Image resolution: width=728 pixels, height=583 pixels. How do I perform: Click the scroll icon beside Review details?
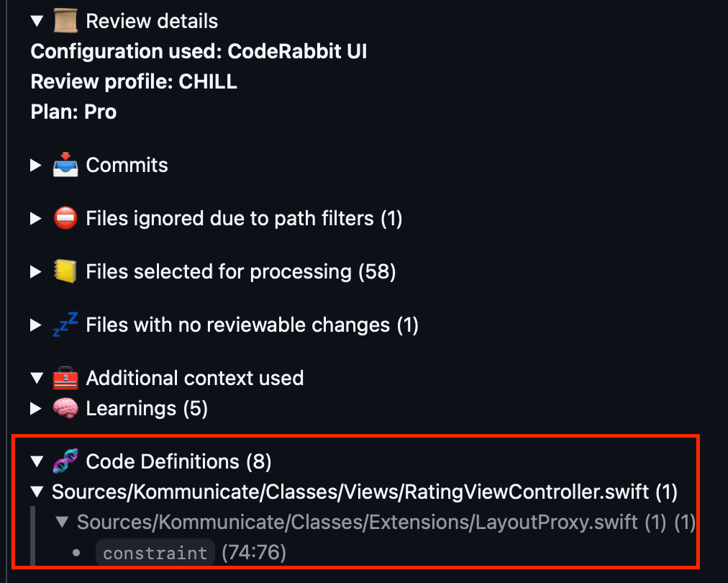click(x=69, y=20)
